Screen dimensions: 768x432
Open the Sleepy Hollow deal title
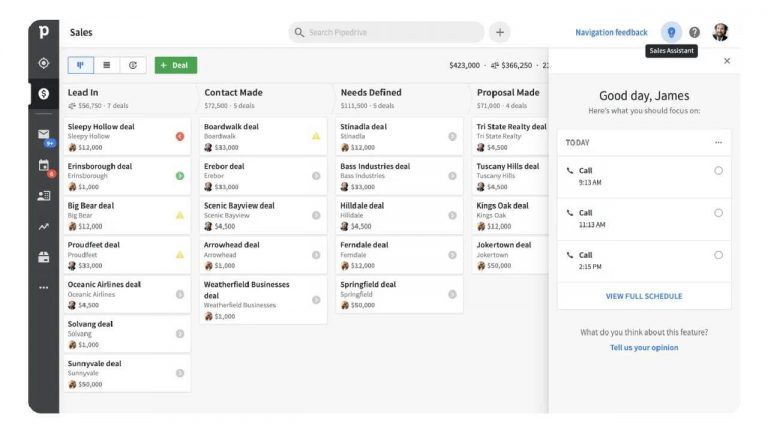pyautogui.click(x=101, y=126)
